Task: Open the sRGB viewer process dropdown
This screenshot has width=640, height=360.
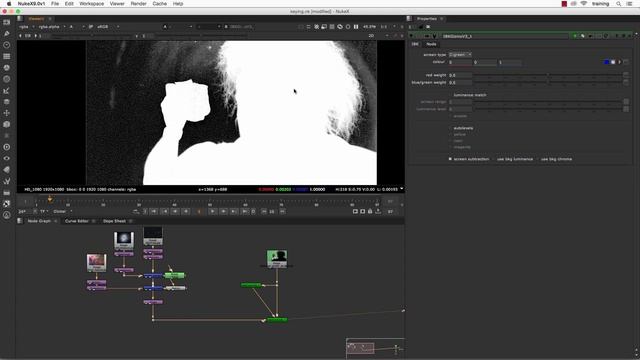Action: [108, 27]
